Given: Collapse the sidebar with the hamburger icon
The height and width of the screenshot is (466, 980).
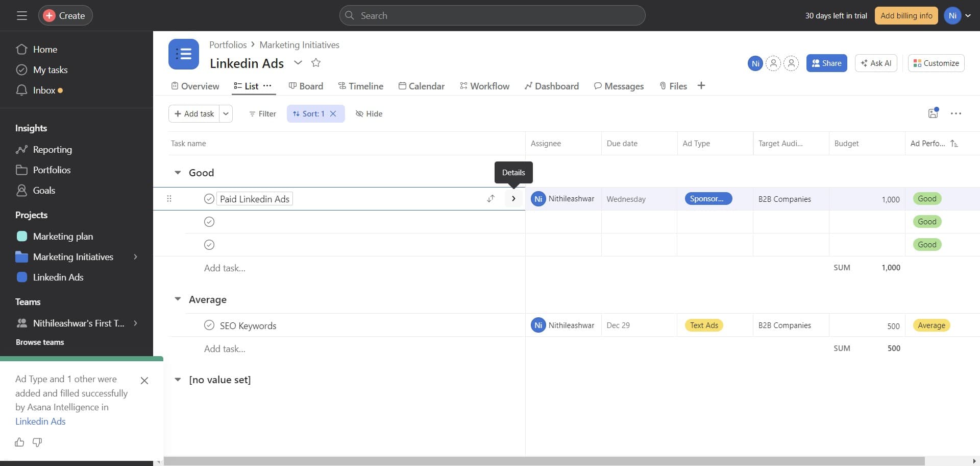Looking at the screenshot, I should (x=22, y=15).
